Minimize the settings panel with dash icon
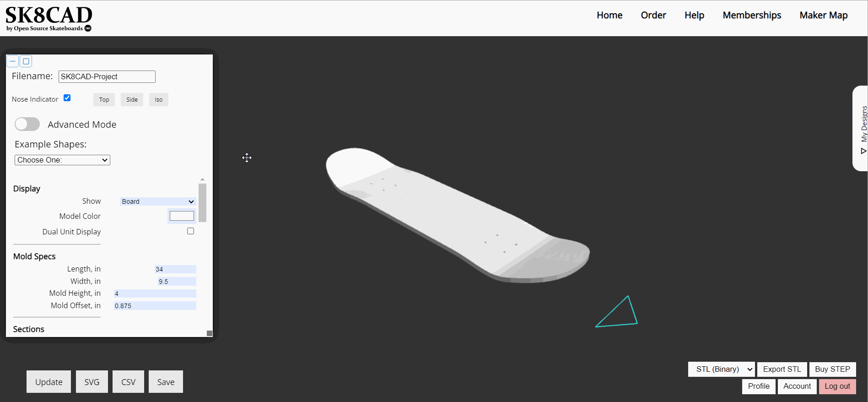868x402 pixels. [13, 61]
